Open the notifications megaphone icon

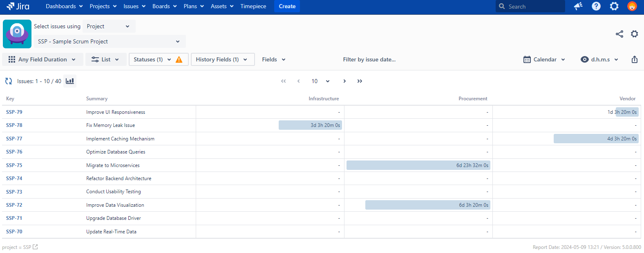click(x=578, y=6)
